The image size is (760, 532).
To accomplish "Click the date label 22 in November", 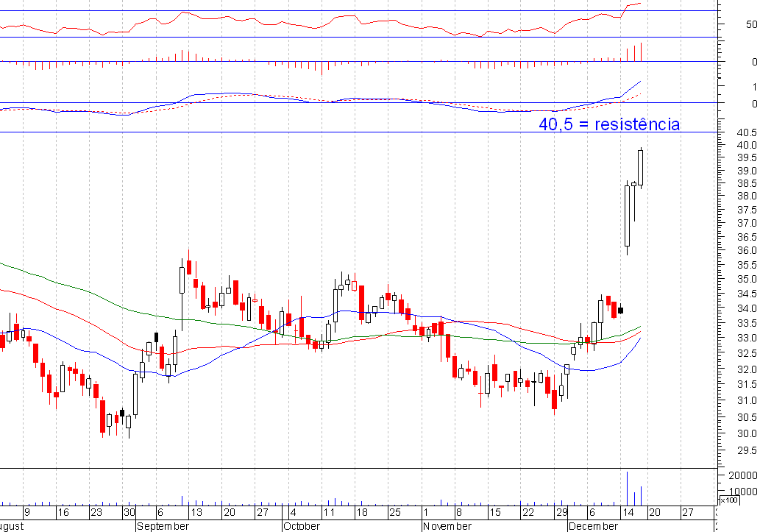I will (x=528, y=513).
